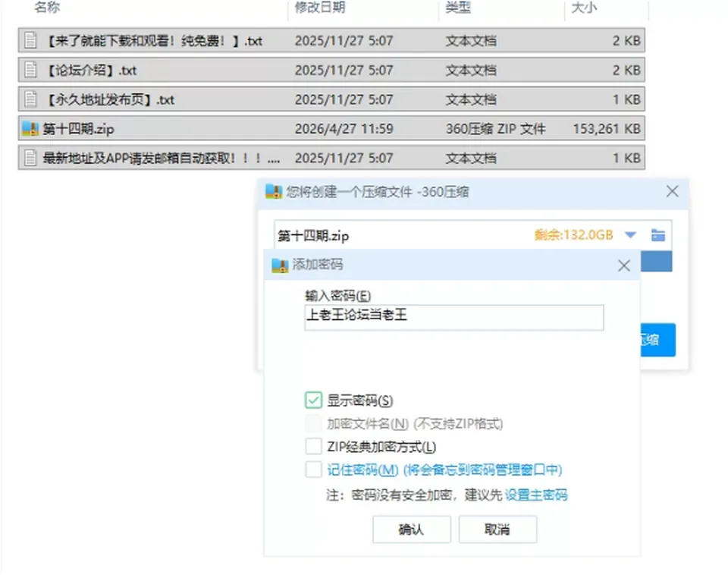Select the 【永久地址发布页】.txt file name
The height and width of the screenshot is (575, 728).
click(110, 100)
